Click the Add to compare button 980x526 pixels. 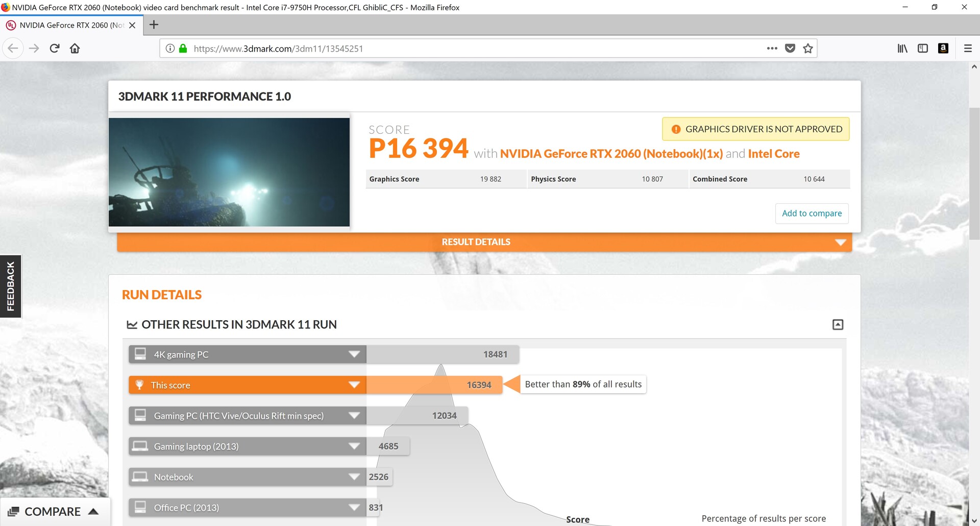click(x=812, y=213)
